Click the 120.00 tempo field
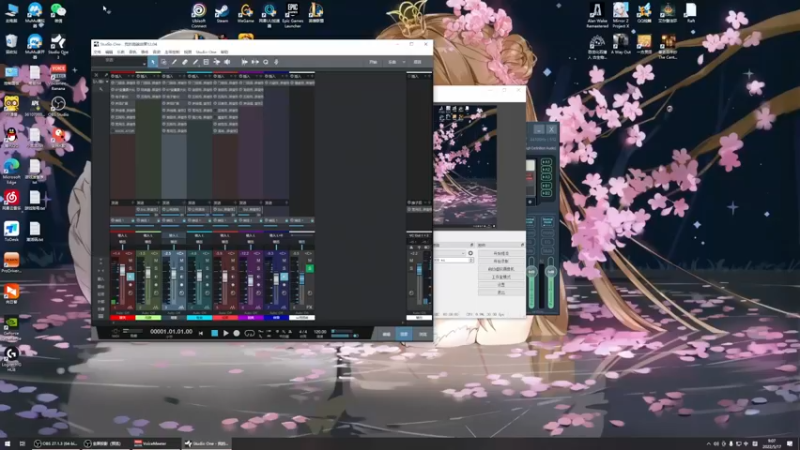 [x=320, y=332]
